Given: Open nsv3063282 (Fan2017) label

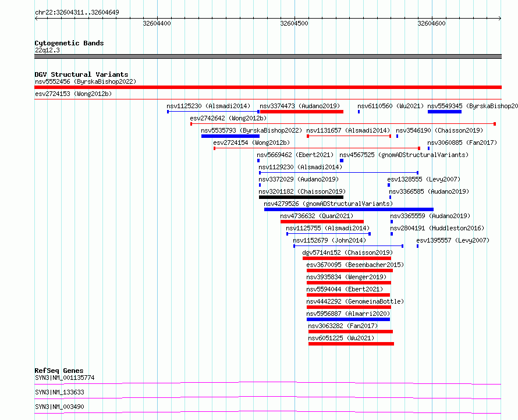Looking at the screenshot, I should pyautogui.click(x=343, y=326).
